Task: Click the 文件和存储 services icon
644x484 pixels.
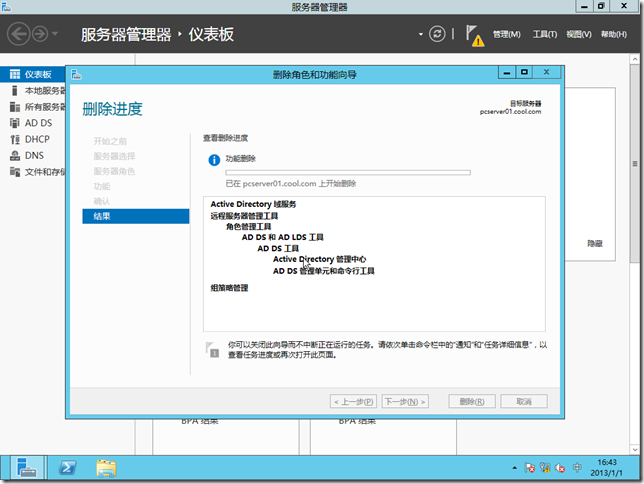Action: click(15, 172)
